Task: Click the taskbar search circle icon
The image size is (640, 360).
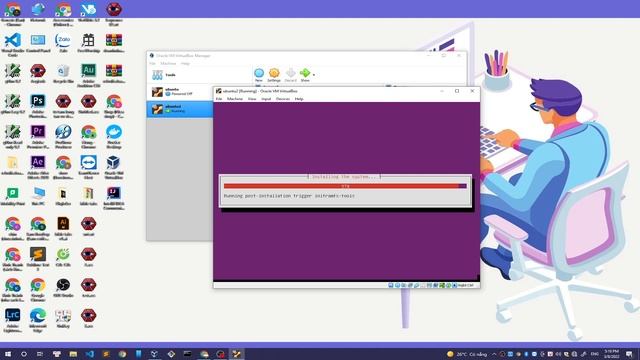Action: (24, 354)
